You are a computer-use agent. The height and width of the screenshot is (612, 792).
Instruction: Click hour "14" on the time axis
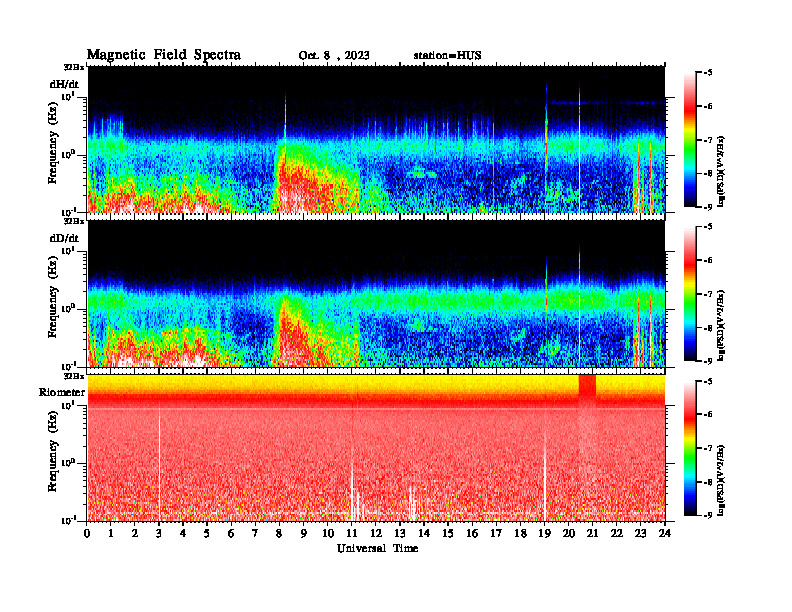(424, 533)
